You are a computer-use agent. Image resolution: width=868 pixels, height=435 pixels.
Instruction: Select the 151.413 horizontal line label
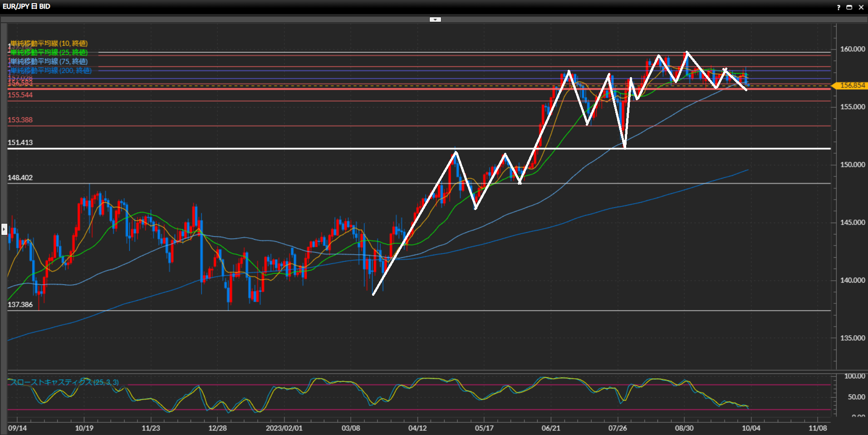pos(20,142)
